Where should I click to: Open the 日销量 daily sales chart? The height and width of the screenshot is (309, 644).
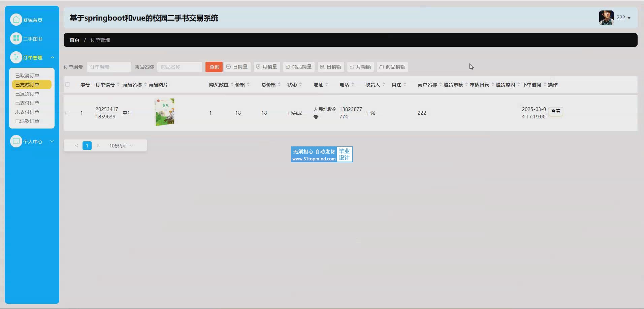(x=237, y=67)
